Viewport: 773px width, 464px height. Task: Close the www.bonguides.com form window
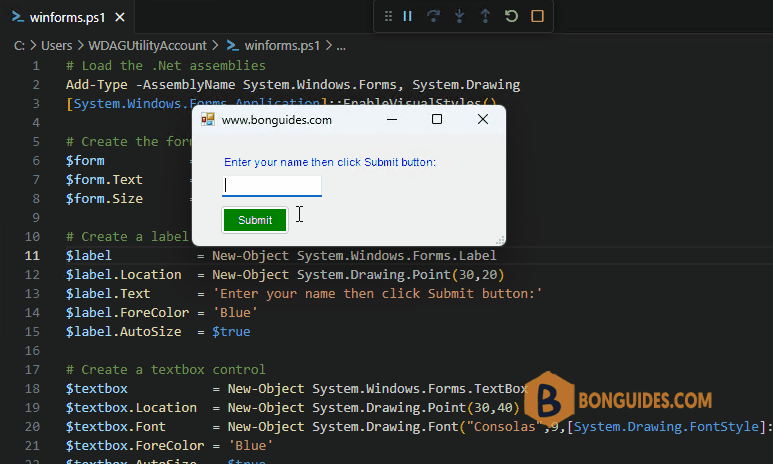point(483,119)
